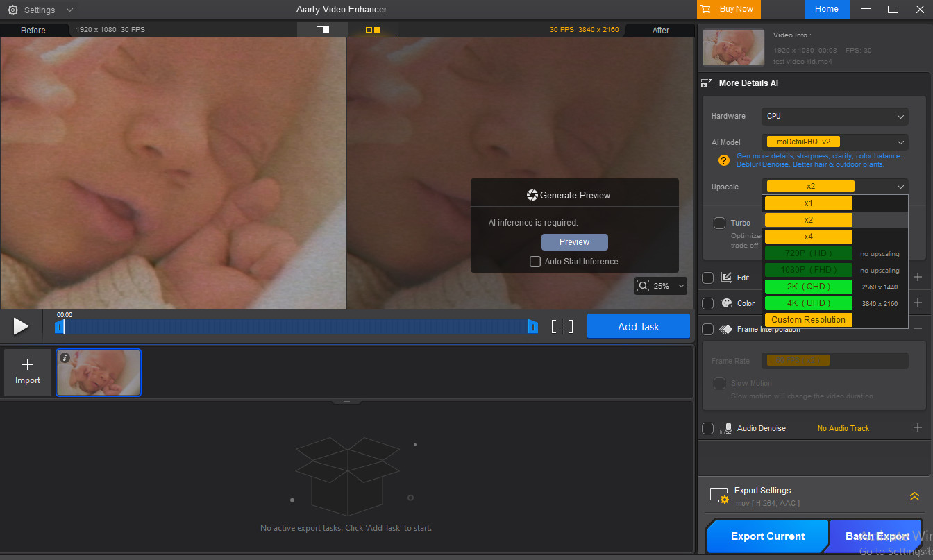Click the Color palette icon

click(726, 303)
